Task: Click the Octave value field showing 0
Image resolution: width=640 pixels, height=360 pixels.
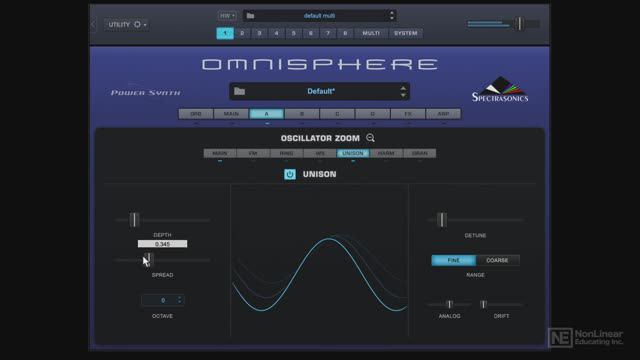Action: 162,300
